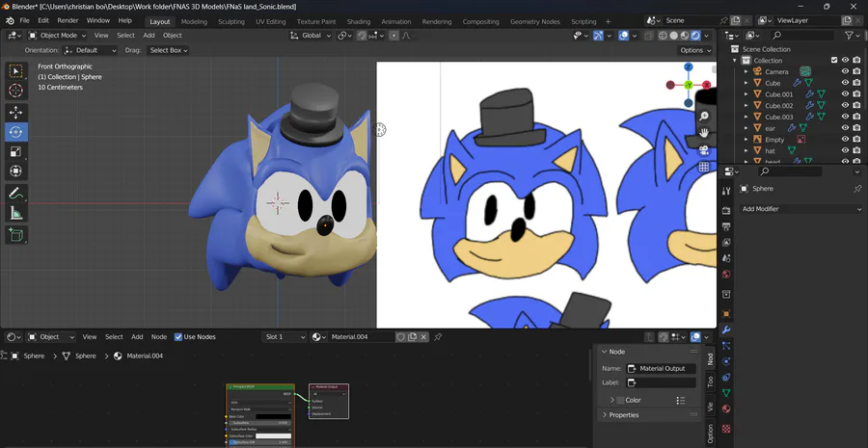
Task: Open the Object Mode dropdown
Action: click(x=58, y=36)
